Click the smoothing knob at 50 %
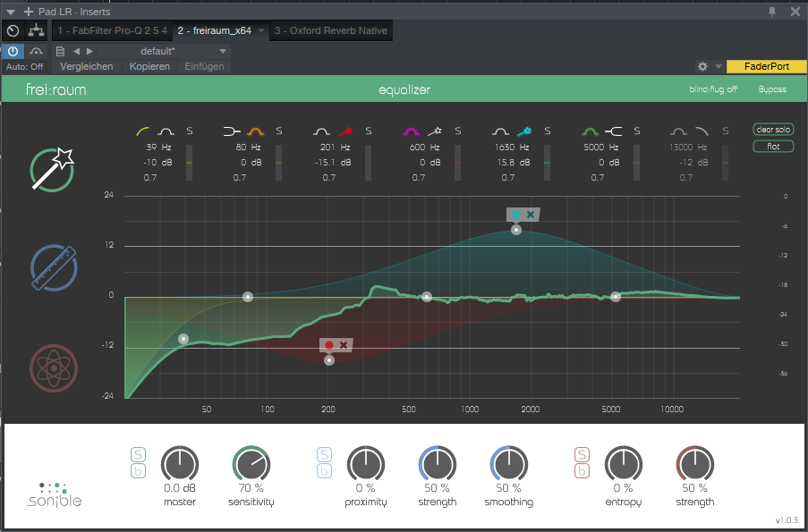Image resolution: width=808 pixels, height=532 pixels. (508, 463)
